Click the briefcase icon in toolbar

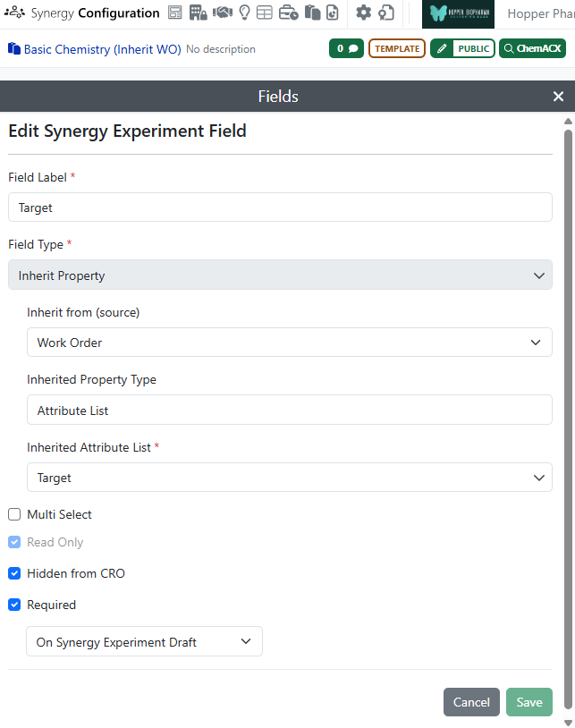coord(288,13)
